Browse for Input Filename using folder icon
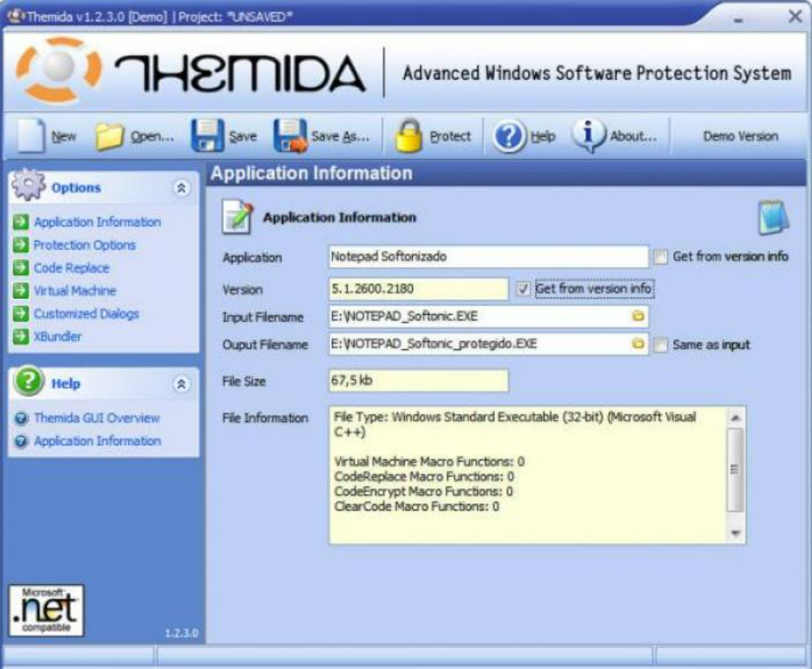This screenshot has width=812, height=669. click(638, 316)
